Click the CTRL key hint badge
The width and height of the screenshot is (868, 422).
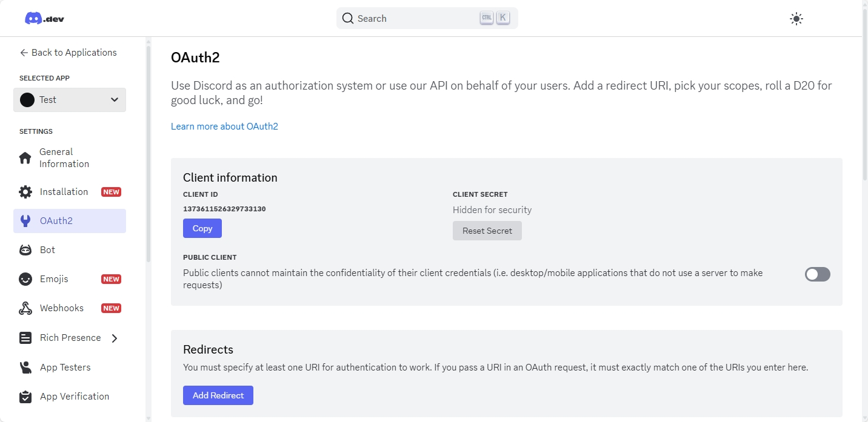point(487,18)
